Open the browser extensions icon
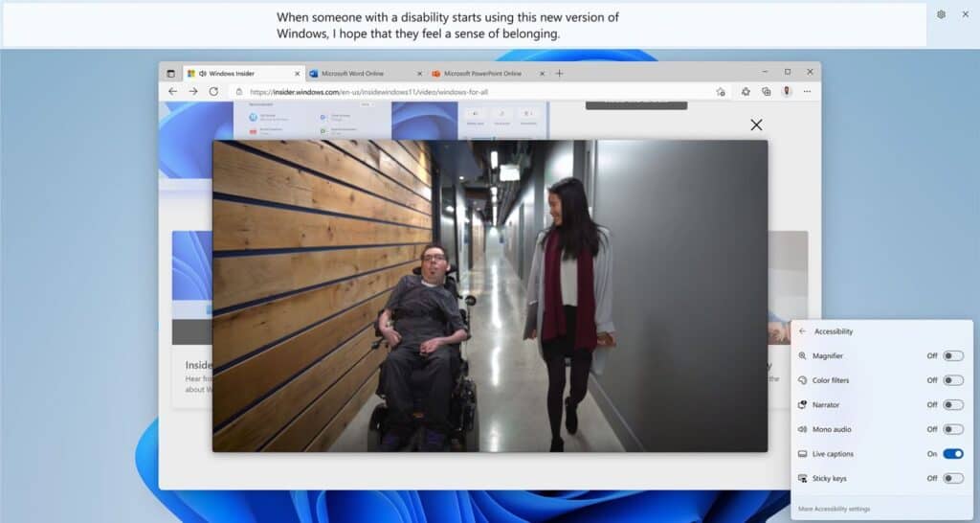Image resolution: width=980 pixels, height=523 pixels. point(745,91)
